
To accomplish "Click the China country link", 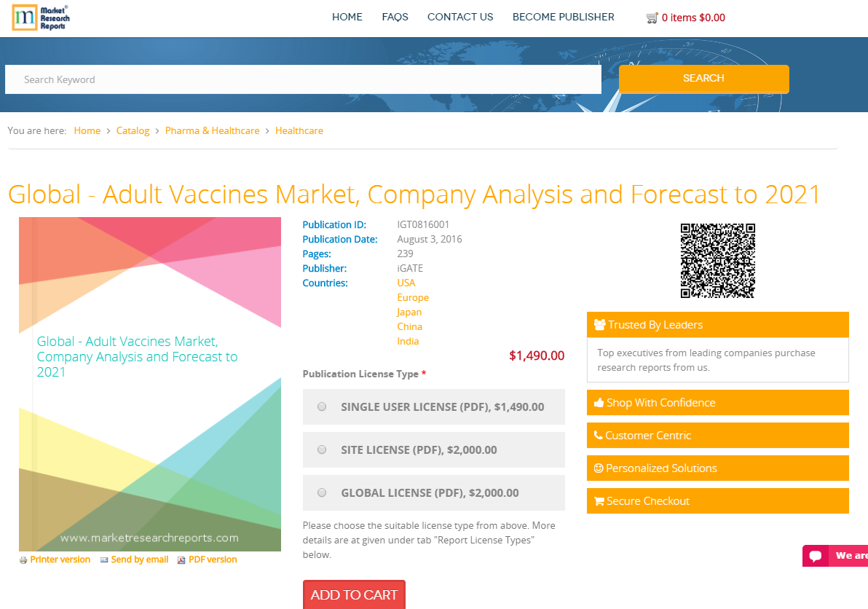I will point(410,326).
